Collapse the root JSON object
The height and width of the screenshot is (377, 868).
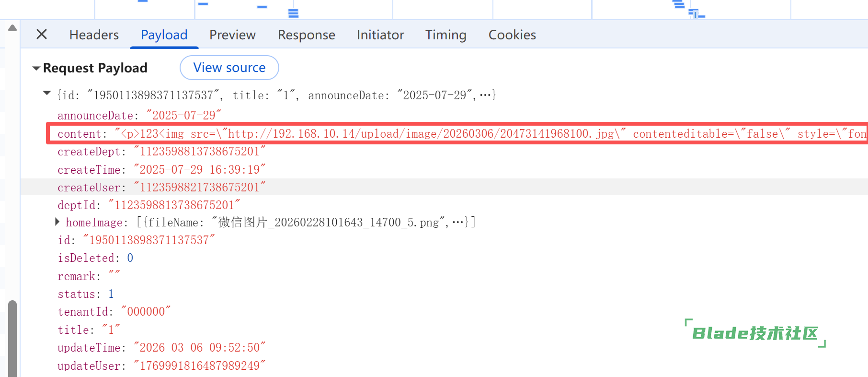click(47, 94)
